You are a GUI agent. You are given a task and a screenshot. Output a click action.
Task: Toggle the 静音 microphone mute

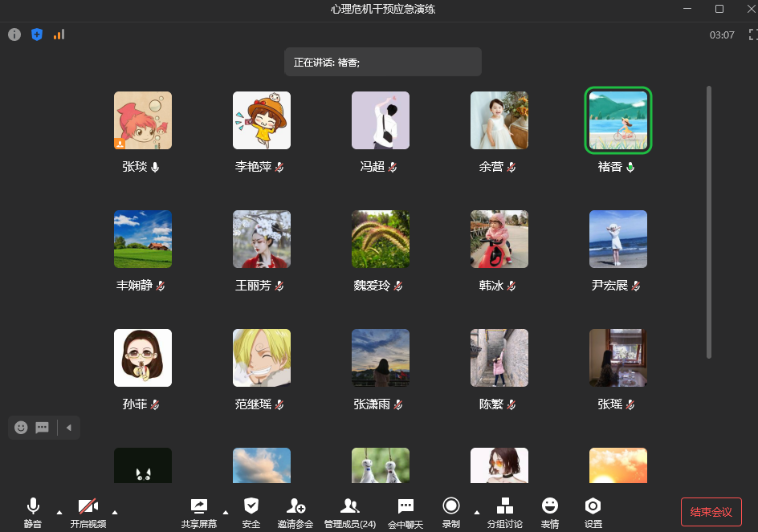[33, 511]
